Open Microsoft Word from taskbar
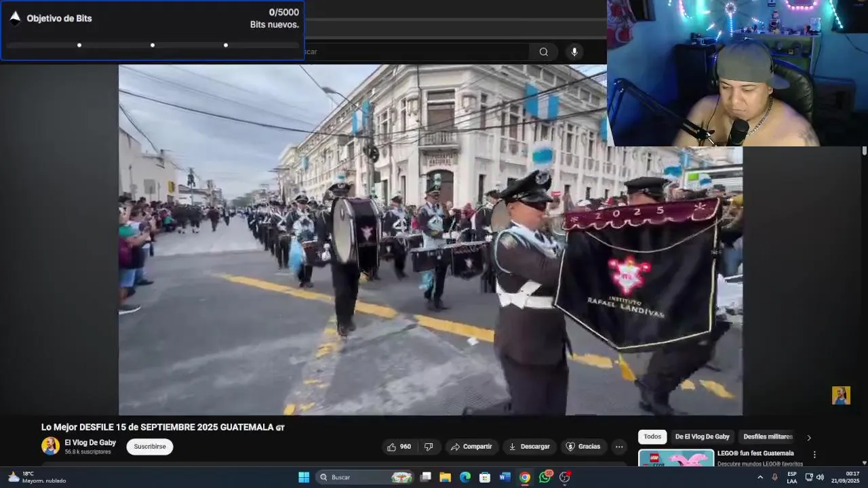 click(x=505, y=477)
